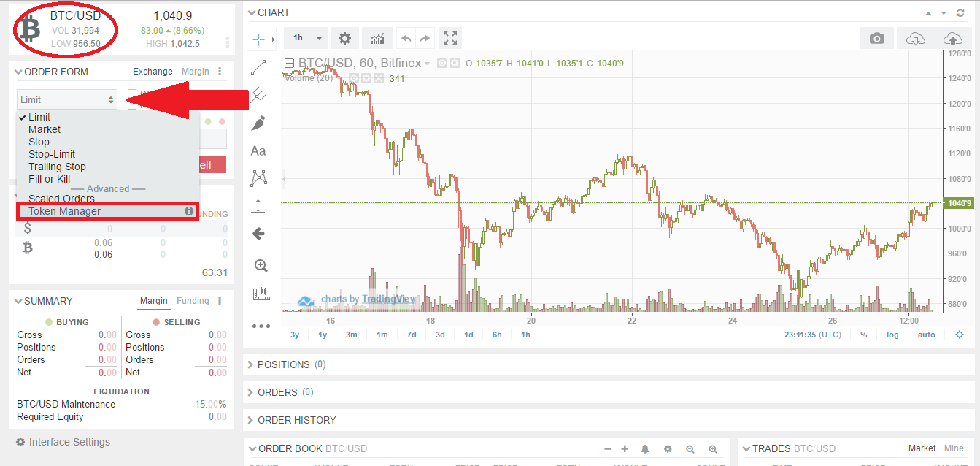The height and width of the screenshot is (466, 980).
Task: Refresh the chart panel
Action: click(x=960, y=13)
